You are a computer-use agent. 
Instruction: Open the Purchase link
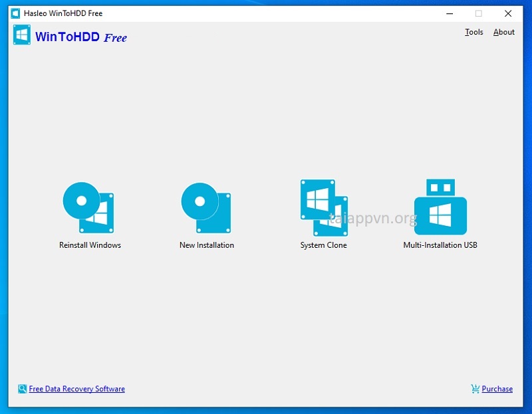coord(497,389)
